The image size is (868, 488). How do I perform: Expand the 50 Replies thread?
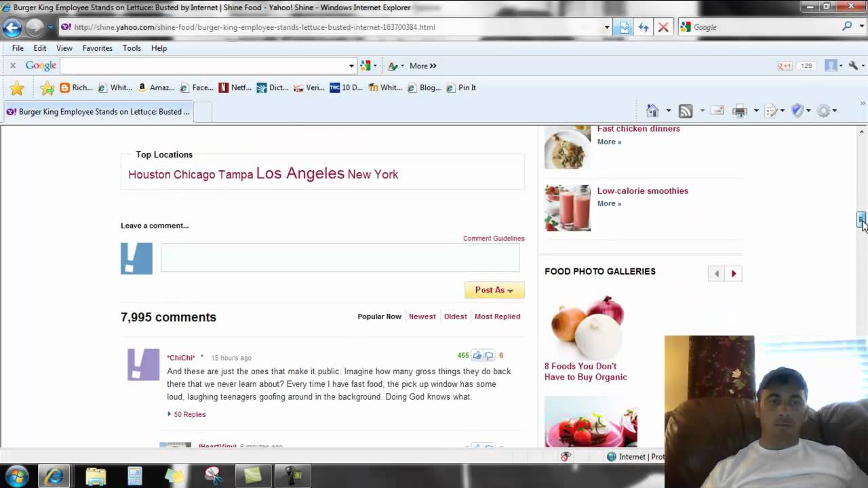click(186, 414)
